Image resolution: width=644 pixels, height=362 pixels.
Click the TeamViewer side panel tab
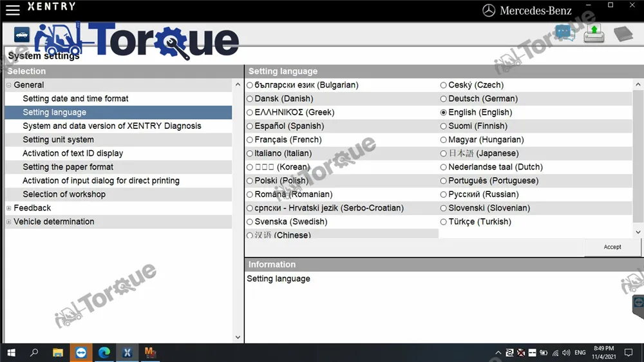pos(638,306)
